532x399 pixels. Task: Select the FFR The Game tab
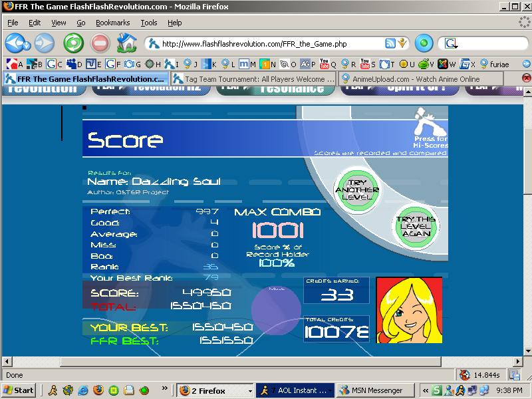[86, 79]
